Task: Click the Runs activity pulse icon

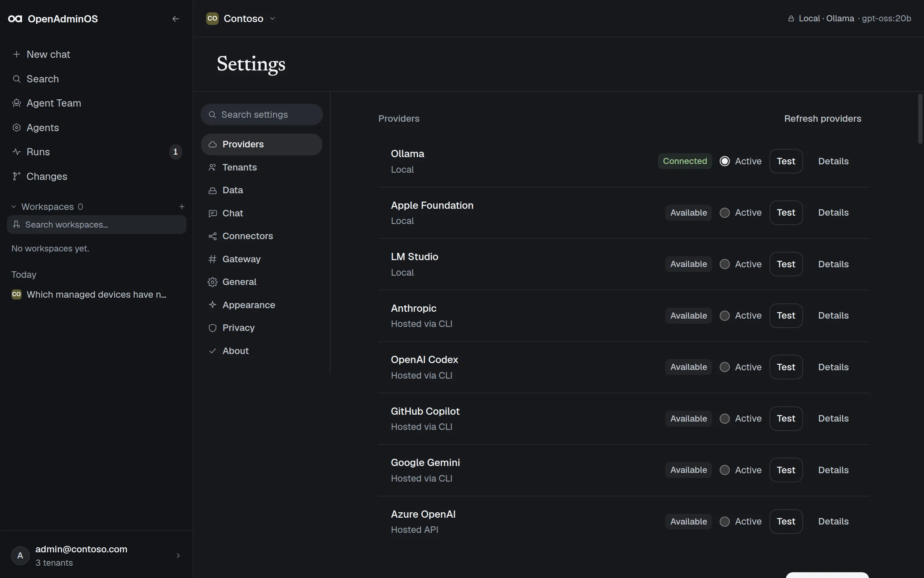Action: (16, 152)
